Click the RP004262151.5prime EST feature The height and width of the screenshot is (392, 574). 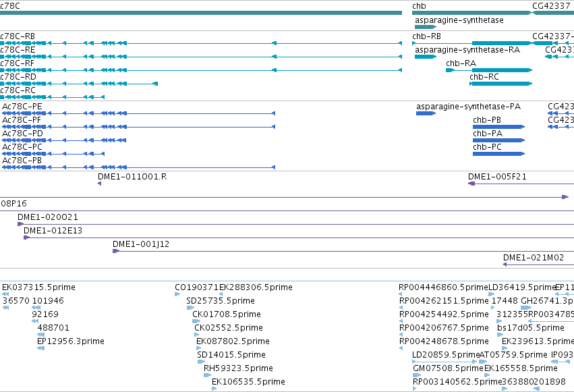(401, 308)
